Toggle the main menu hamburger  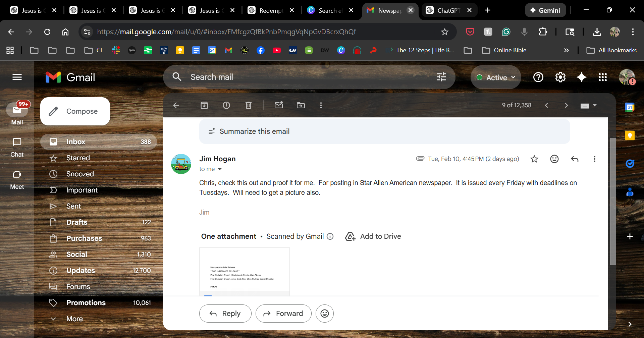[x=17, y=77]
